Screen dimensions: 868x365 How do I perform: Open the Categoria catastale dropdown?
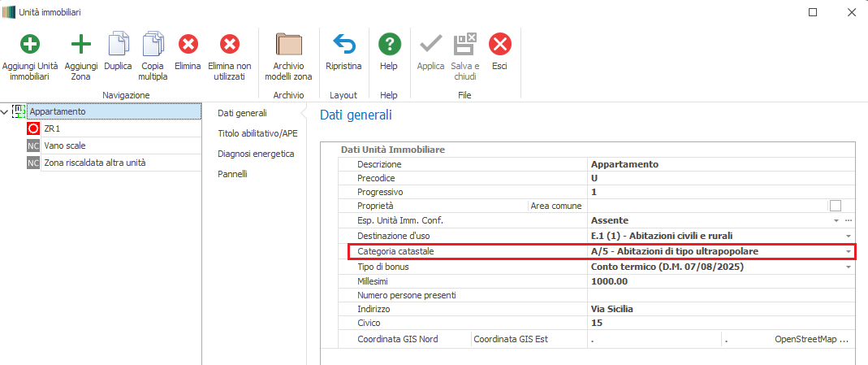click(x=848, y=252)
